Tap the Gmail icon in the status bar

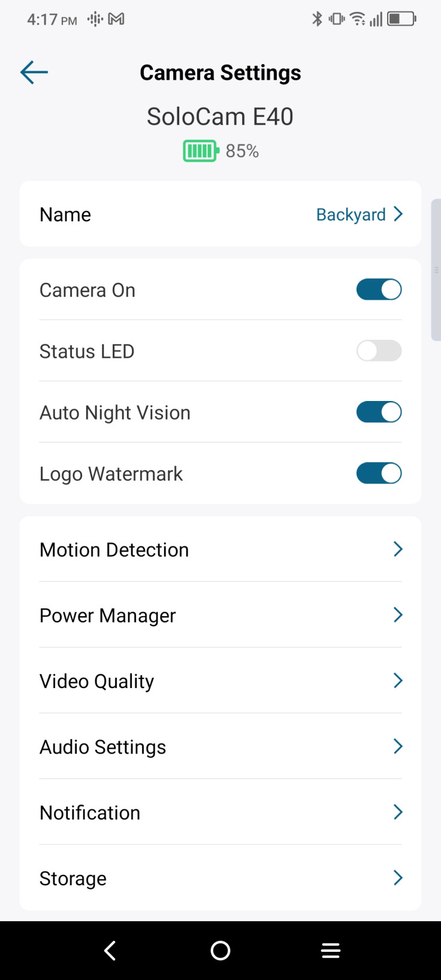[x=116, y=19]
